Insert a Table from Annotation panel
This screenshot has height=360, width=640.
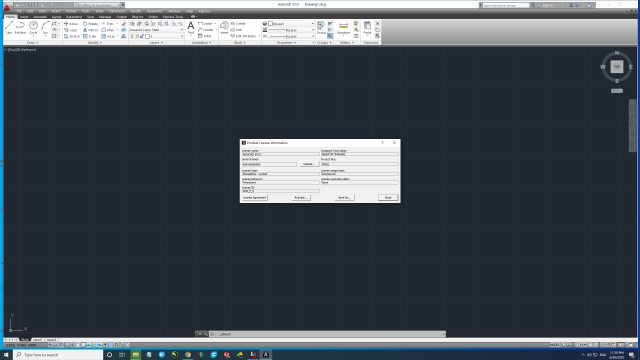point(205,36)
